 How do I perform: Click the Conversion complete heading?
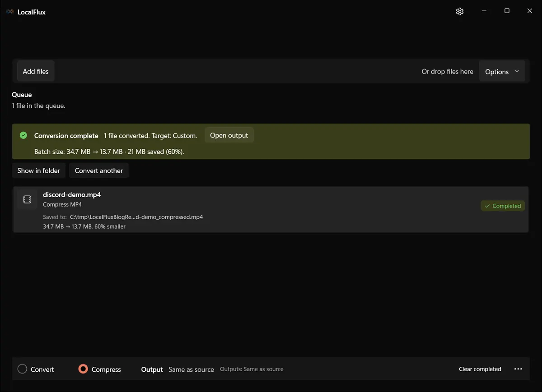pos(66,136)
